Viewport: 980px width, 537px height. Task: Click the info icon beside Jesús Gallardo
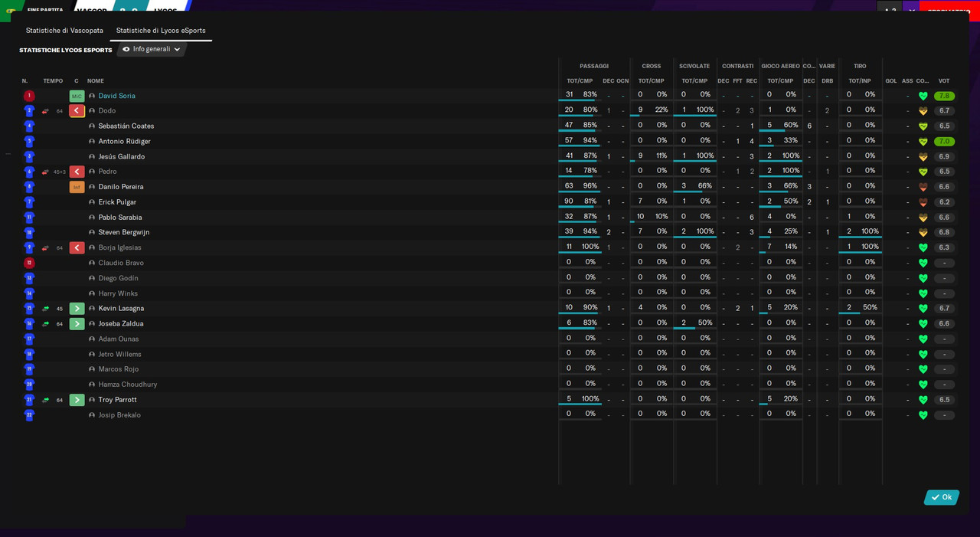[92, 156]
